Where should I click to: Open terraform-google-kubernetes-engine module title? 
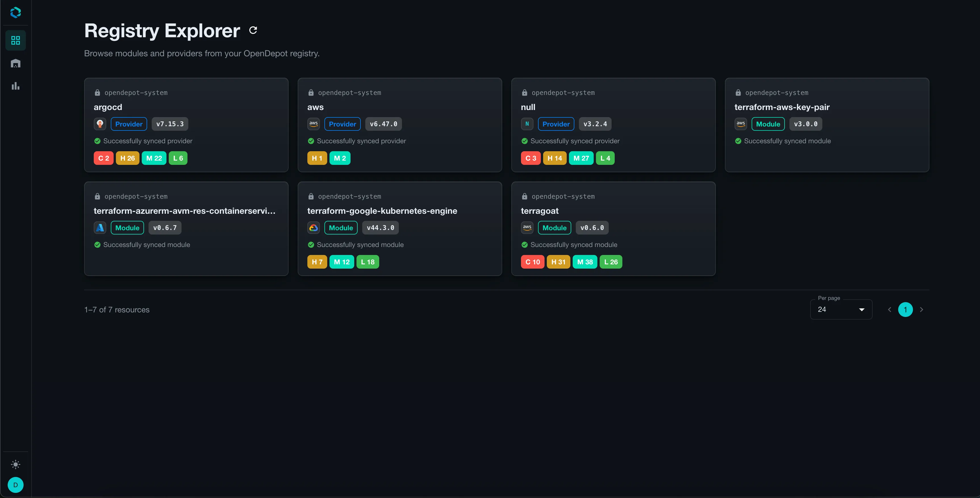click(382, 211)
